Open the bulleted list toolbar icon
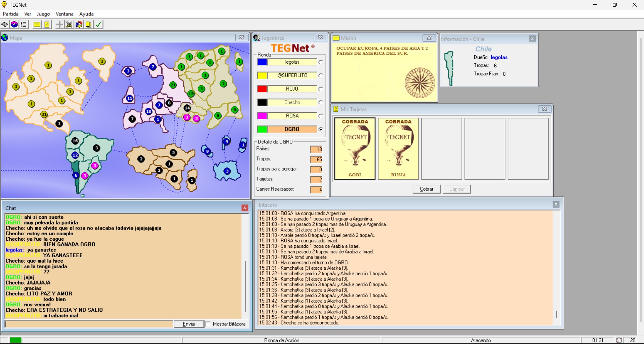Viewport: 644px width, 344px height. pos(24,25)
